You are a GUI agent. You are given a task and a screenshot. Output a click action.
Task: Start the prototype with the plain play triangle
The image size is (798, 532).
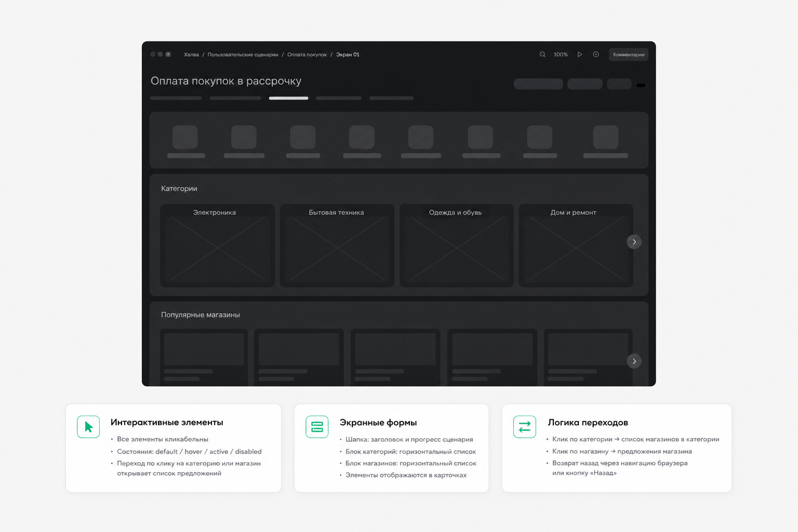click(x=580, y=55)
